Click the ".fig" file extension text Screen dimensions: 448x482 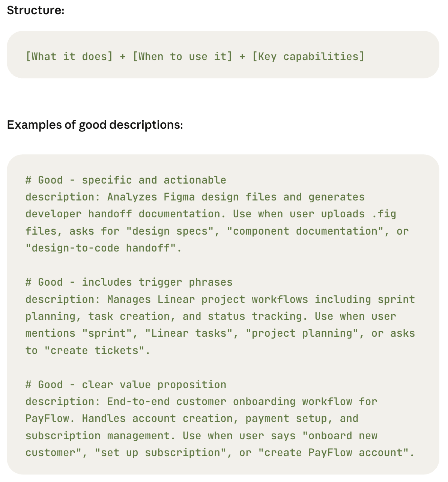coord(384,214)
